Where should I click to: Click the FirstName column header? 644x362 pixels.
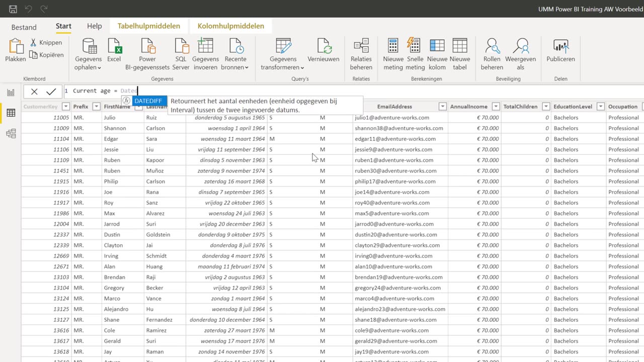[x=117, y=107]
